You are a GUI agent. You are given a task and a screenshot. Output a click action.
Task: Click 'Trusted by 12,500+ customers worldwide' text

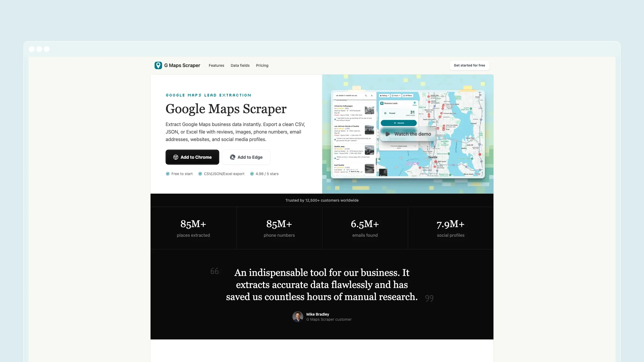point(322,200)
